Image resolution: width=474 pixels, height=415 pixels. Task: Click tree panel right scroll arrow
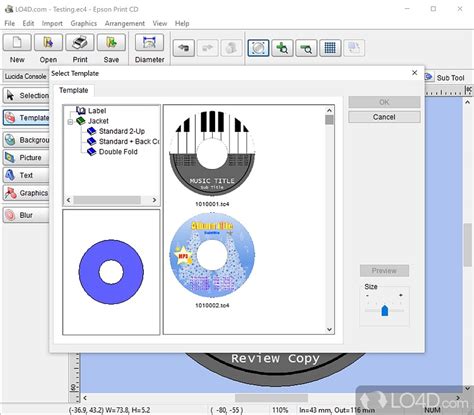(154, 200)
